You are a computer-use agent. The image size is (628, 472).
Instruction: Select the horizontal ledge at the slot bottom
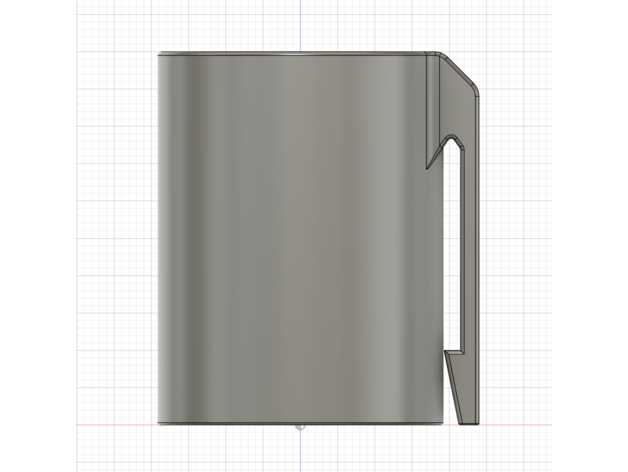[x=454, y=351]
